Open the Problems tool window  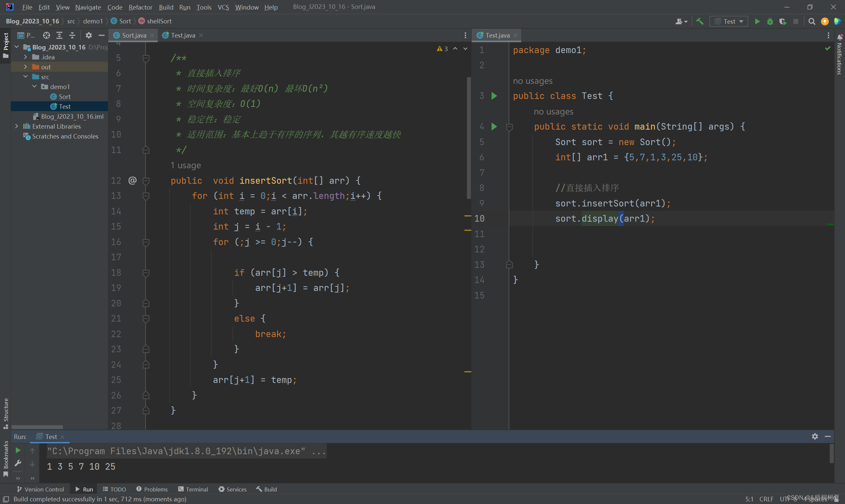click(x=152, y=489)
